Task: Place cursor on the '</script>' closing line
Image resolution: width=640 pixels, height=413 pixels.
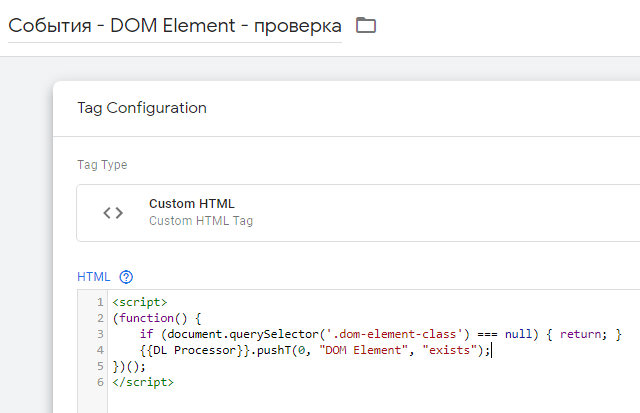Action: coord(143,382)
